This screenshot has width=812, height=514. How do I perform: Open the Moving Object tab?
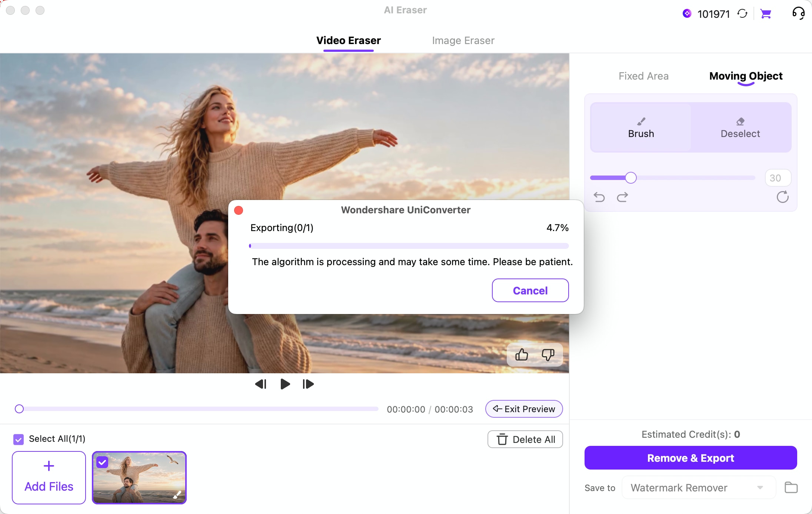pos(746,76)
